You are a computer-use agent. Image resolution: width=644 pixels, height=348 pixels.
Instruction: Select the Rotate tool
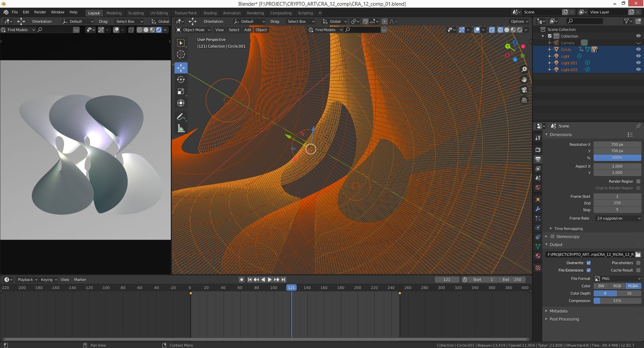click(x=181, y=80)
